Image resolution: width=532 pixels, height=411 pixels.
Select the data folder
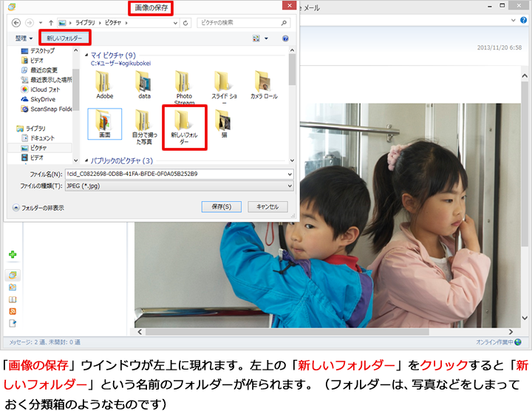click(x=144, y=85)
